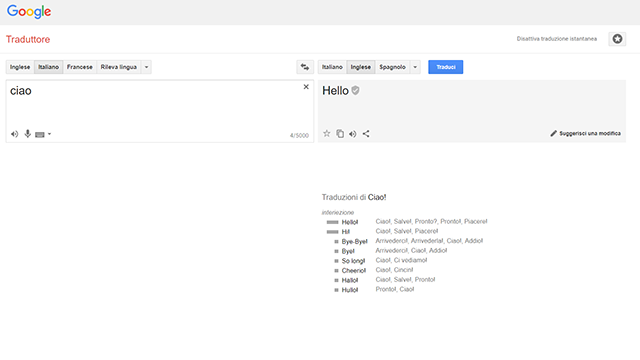Select Spagnolo as target language

(392, 67)
